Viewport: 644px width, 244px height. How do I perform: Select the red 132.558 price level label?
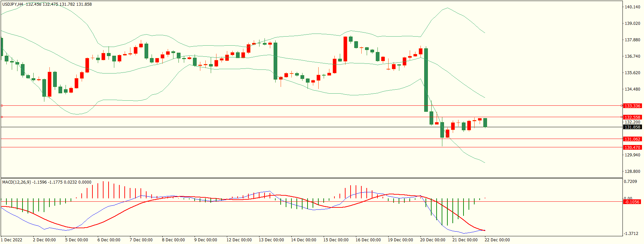click(632, 117)
